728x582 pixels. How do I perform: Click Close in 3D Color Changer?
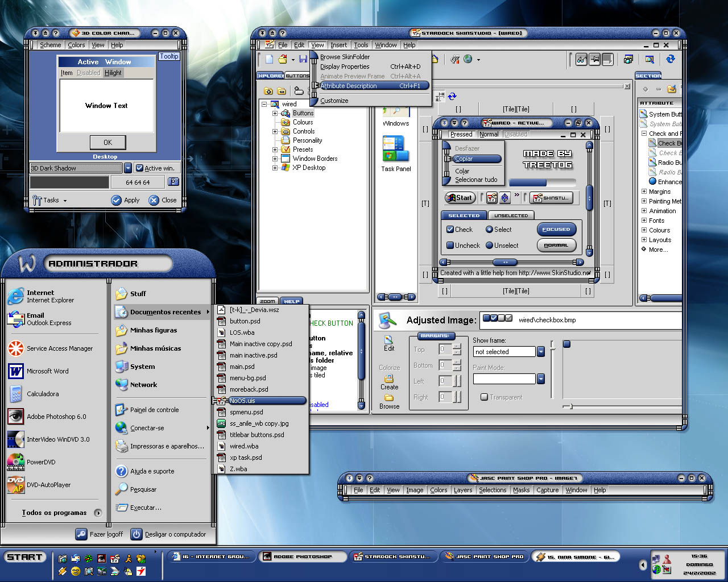tap(163, 200)
